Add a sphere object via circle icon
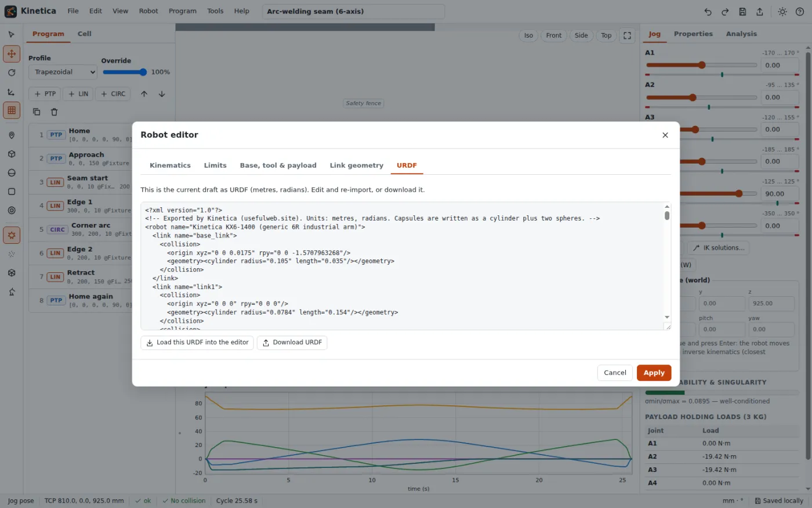This screenshot has width=812, height=508. [11, 173]
